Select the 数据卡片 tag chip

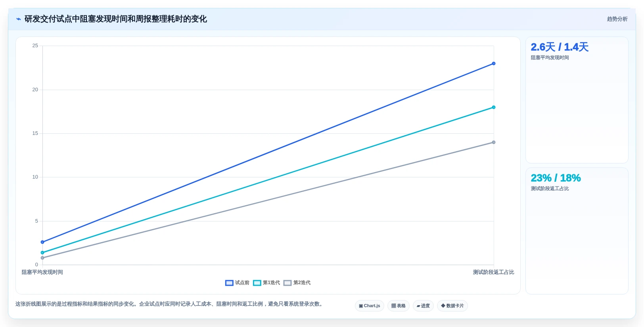[x=452, y=306]
